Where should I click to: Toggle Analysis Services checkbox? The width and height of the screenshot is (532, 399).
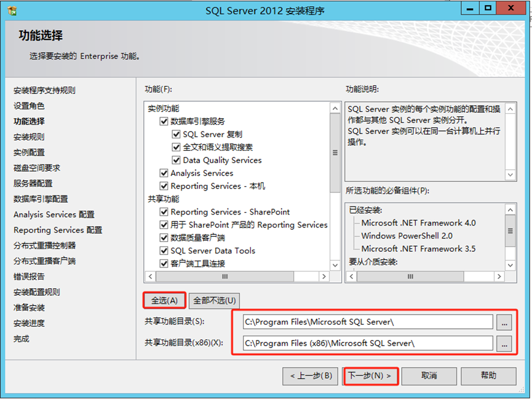click(x=164, y=173)
